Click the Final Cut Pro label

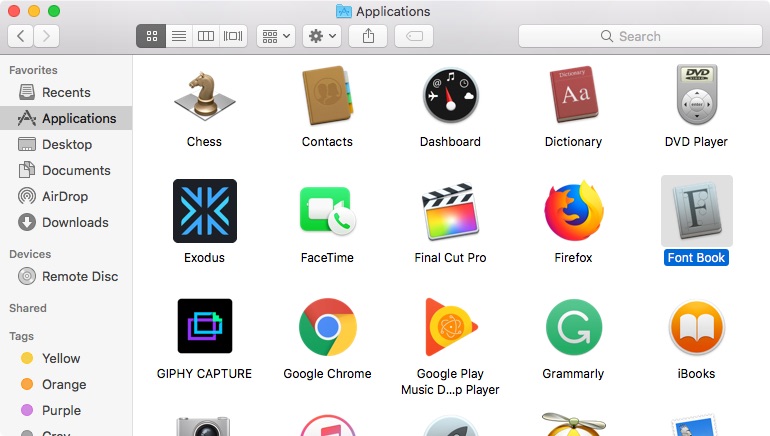(450, 258)
